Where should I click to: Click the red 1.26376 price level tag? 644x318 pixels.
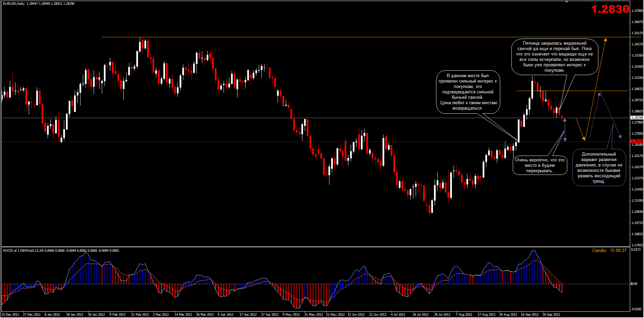[637, 141]
